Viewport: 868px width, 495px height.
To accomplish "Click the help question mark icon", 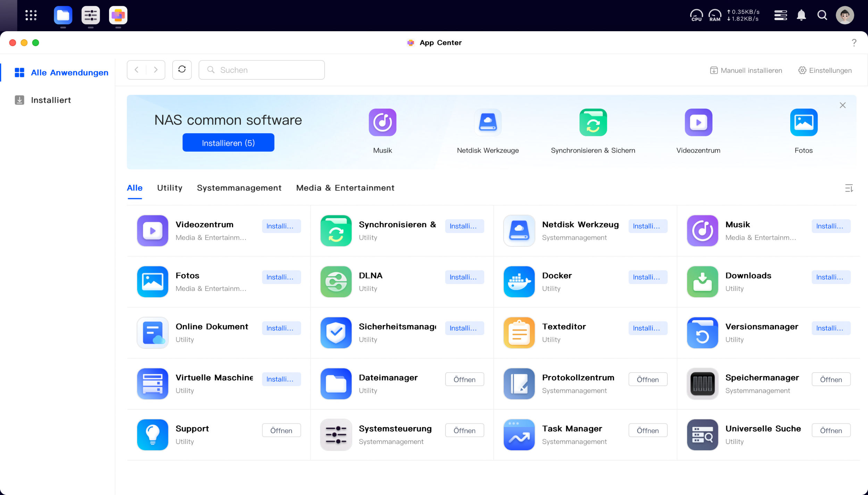I will pyautogui.click(x=854, y=43).
